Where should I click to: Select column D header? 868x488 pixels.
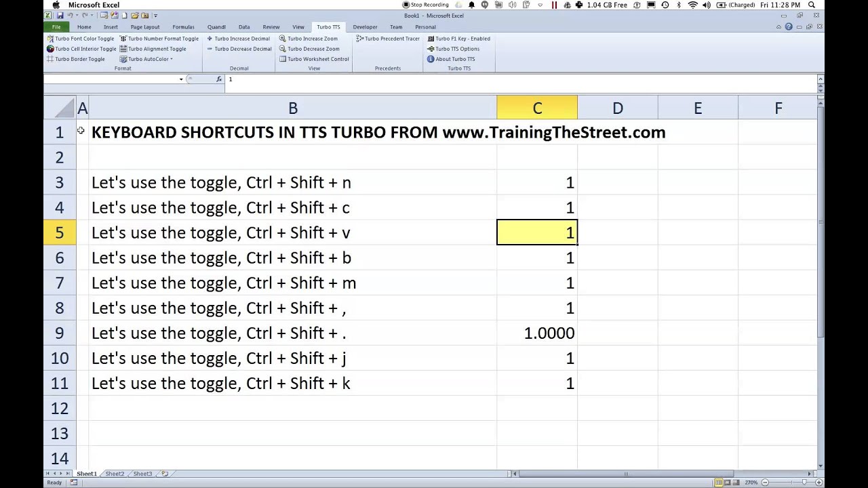tap(618, 108)
